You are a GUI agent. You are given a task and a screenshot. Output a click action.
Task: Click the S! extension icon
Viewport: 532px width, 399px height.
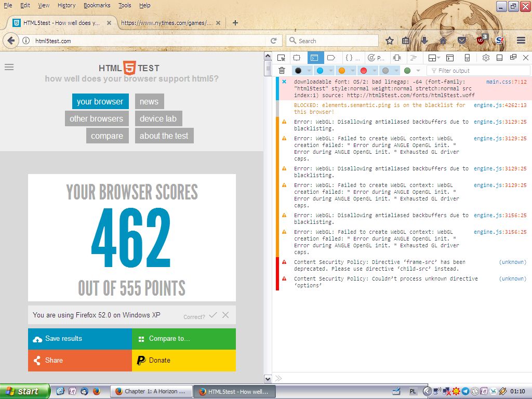pyautogui.click(x=499, y=41)
